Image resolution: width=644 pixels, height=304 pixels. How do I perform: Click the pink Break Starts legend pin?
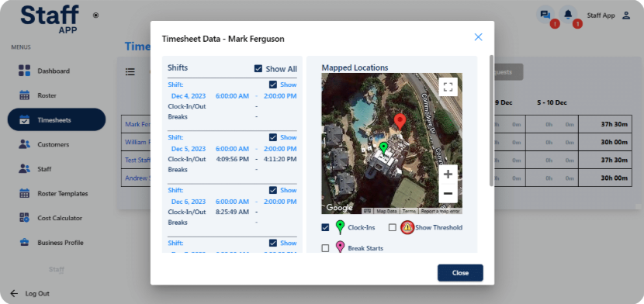[x=340, y=247]
